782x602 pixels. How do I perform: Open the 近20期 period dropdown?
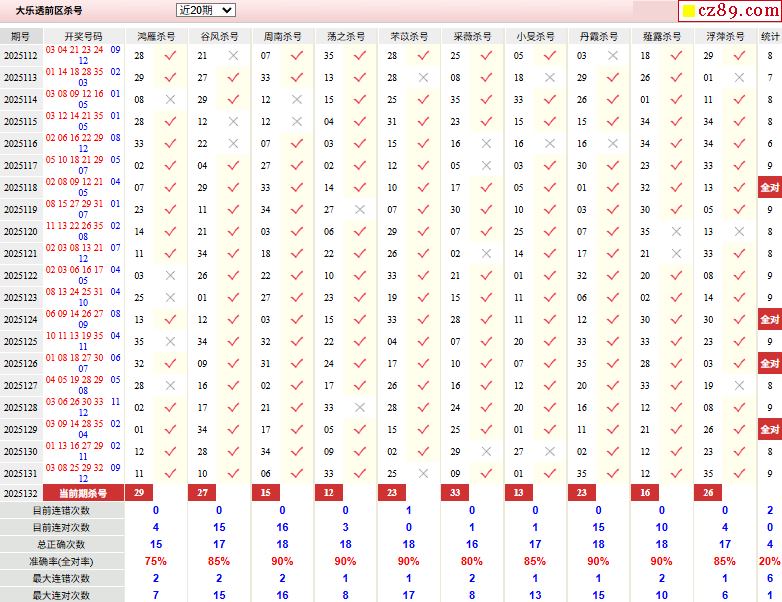(x=205, y=10)
